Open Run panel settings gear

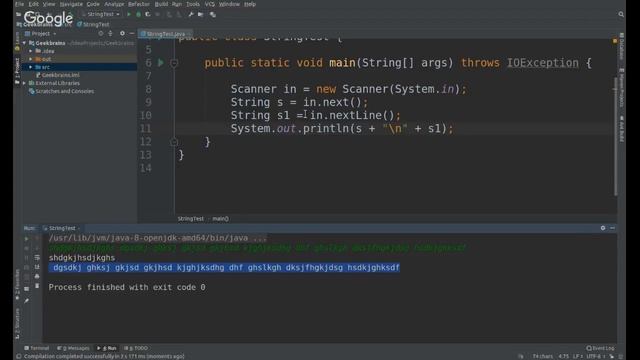tap(603, 228)
